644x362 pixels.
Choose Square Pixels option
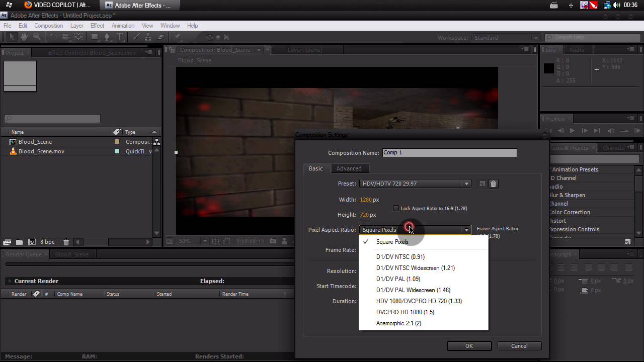[424, 242]
